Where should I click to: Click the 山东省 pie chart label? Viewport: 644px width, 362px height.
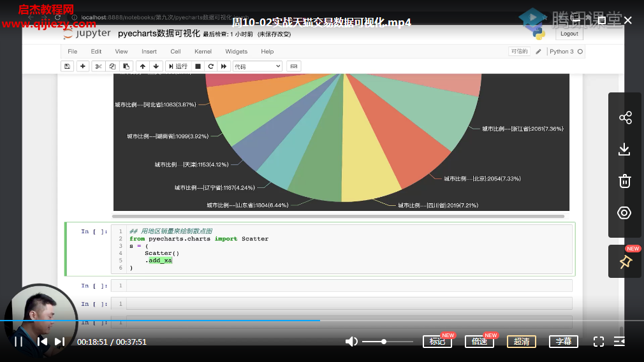(247, 205)
